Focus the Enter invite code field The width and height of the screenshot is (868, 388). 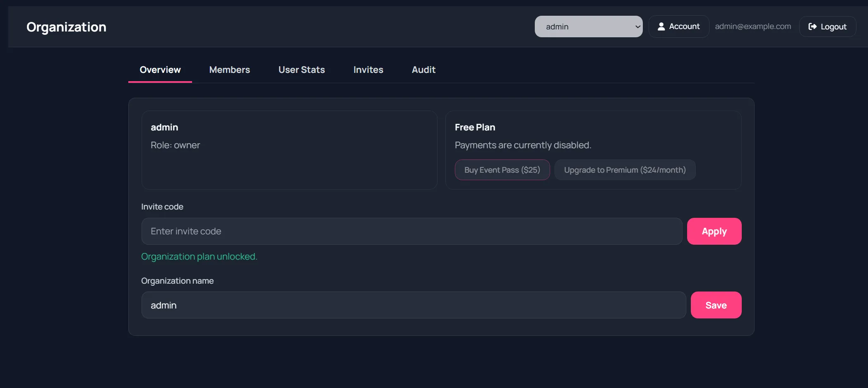411,231
